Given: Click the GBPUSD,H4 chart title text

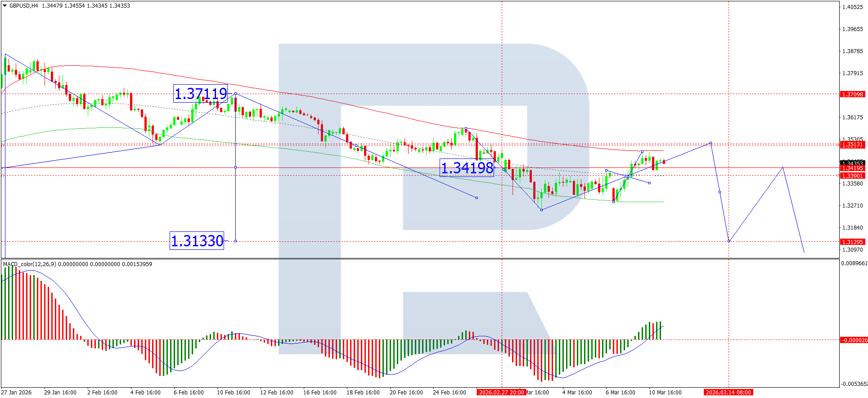Looking at the screenshot, I should [23, 6].
